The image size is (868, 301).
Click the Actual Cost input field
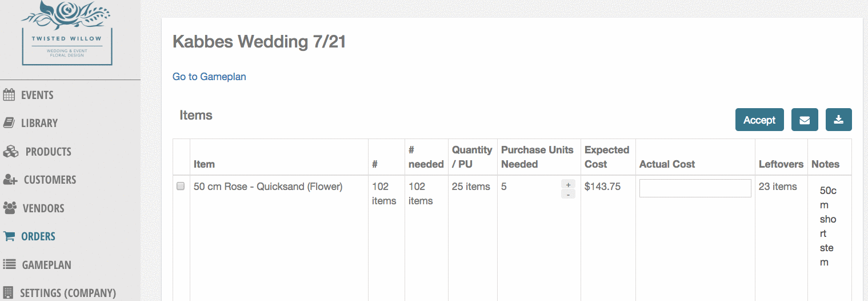point(695,188)
